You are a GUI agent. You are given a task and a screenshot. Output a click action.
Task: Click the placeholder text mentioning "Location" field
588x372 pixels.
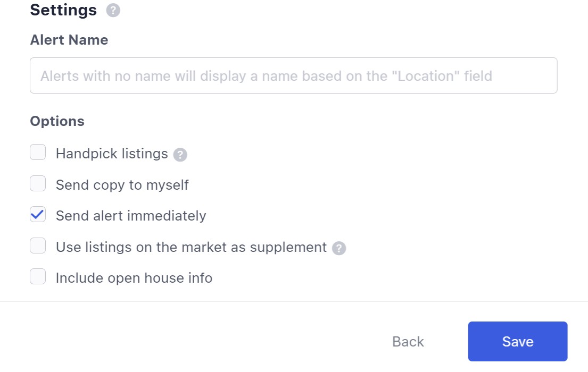coord(266,75)
